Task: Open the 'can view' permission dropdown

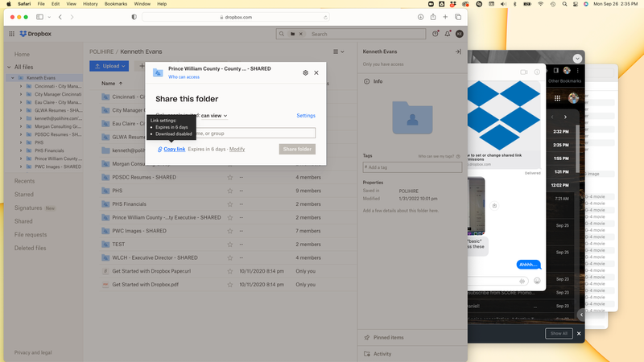Action: pos(214,116)
